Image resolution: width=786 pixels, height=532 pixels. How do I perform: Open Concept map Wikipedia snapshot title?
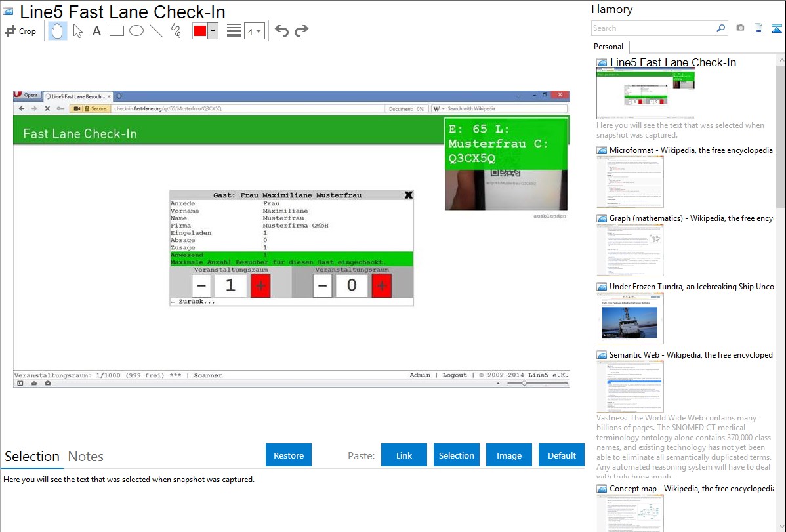pos(692,488)
